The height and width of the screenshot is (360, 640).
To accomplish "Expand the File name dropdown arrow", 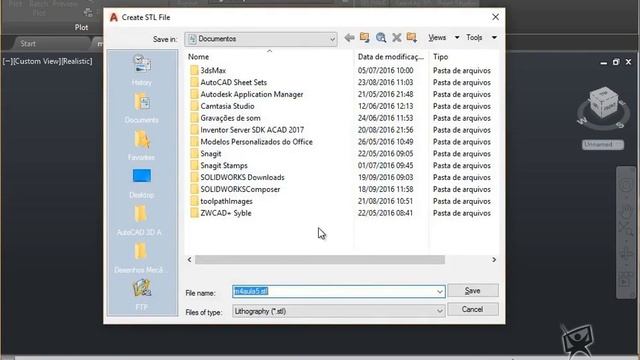I will pyautogui.click(x=440, y=291).
